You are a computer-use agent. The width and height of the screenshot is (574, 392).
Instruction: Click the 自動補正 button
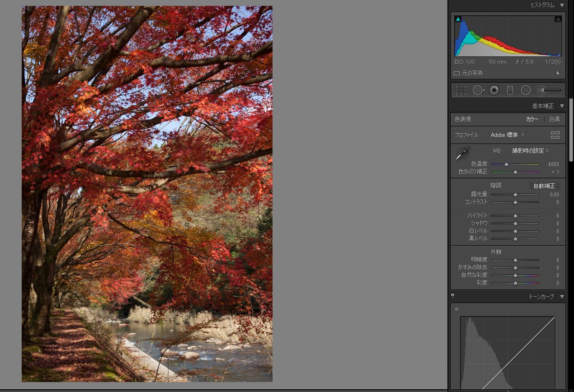point(544,186)
